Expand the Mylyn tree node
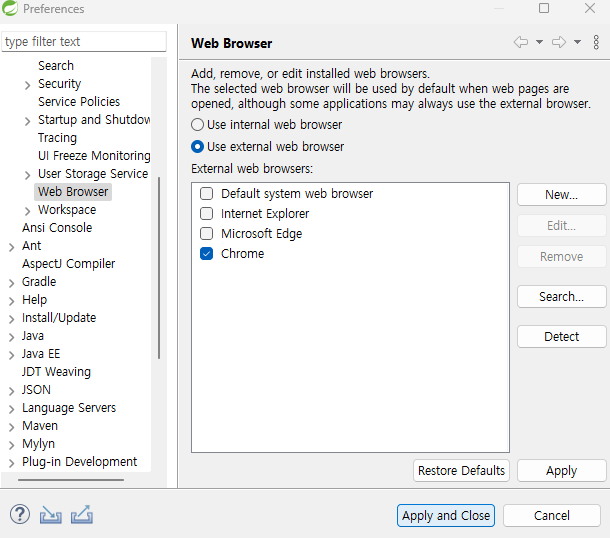The height and width of the screenshot is (538, 610). tap(11, 445)
